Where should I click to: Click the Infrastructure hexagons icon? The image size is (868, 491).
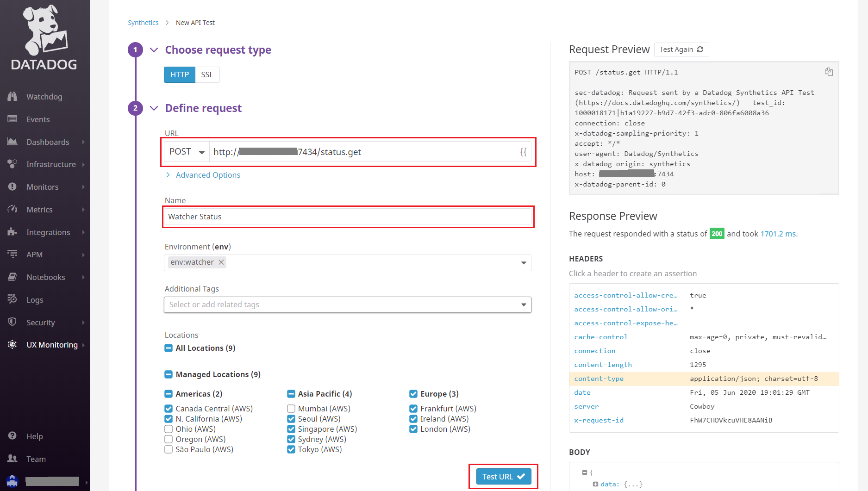tap(12, 164)
